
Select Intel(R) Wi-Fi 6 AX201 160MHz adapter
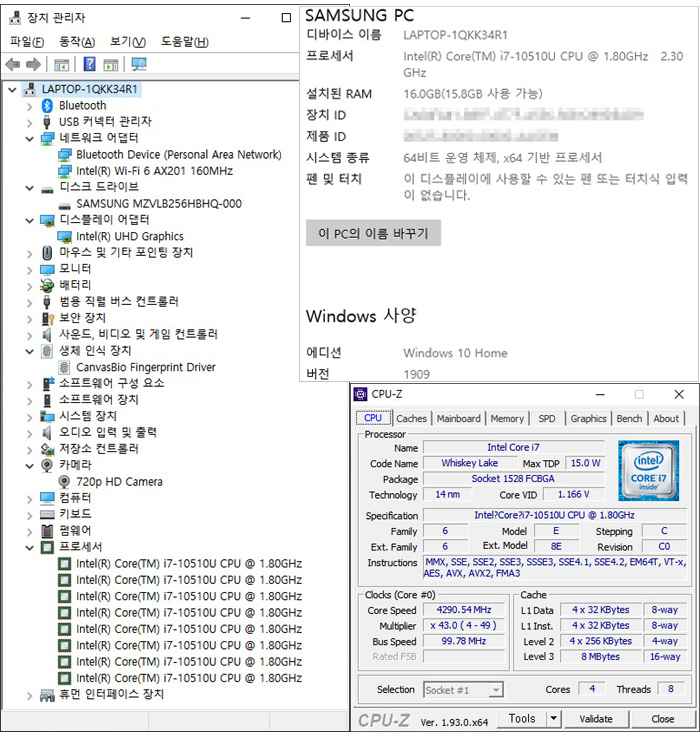point(154,171)
